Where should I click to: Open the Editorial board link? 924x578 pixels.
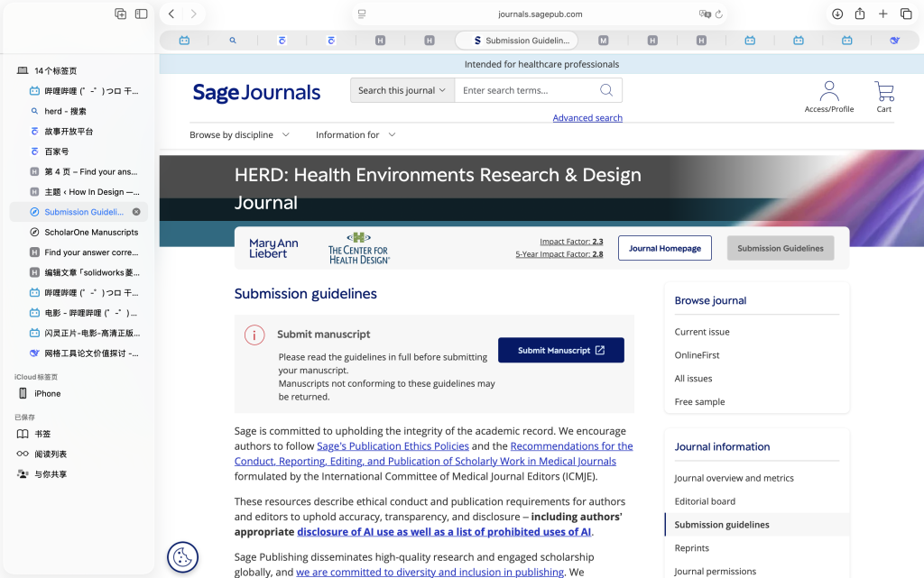[705, 501]
